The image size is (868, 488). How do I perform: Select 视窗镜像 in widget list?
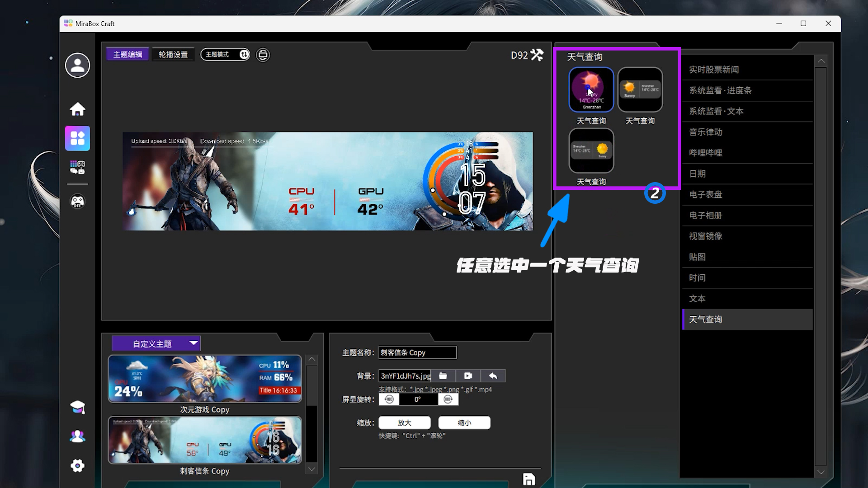click(747, 236)
